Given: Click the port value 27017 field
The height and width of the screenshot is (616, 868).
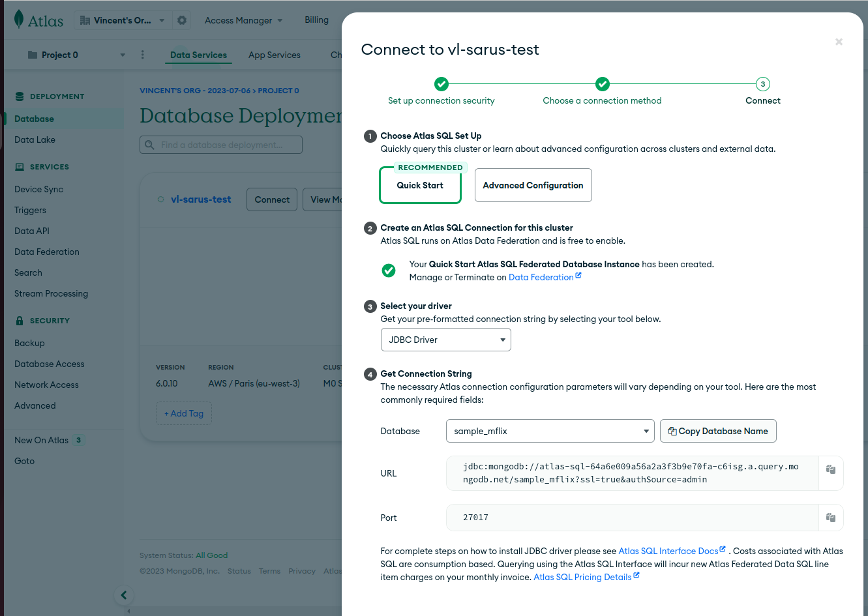Looking at the screenshot, I should tap(633, 518).
